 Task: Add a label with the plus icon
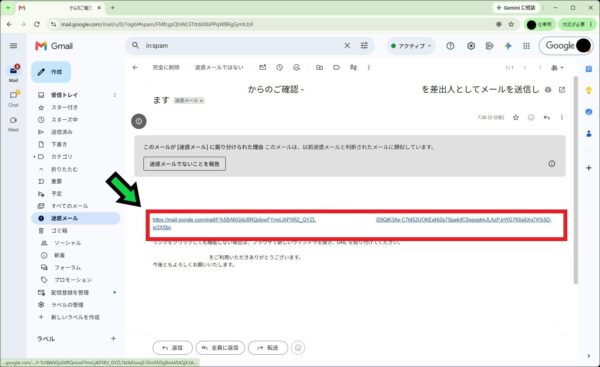click(x=113, y=339)
